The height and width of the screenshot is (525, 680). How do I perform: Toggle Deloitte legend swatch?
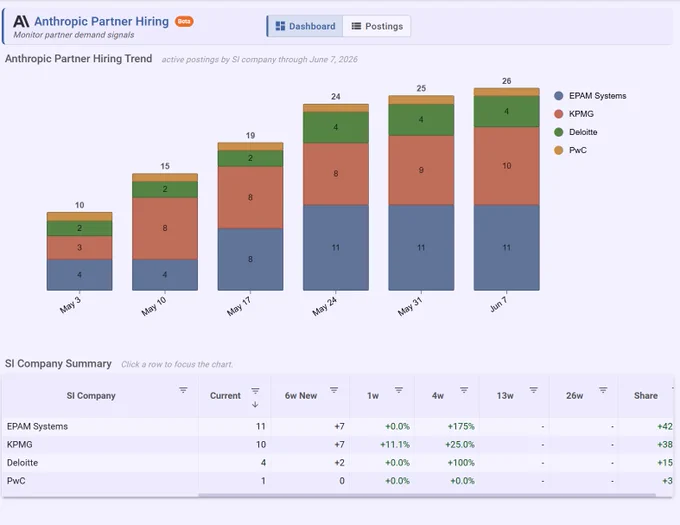click(x=559, y=132)
